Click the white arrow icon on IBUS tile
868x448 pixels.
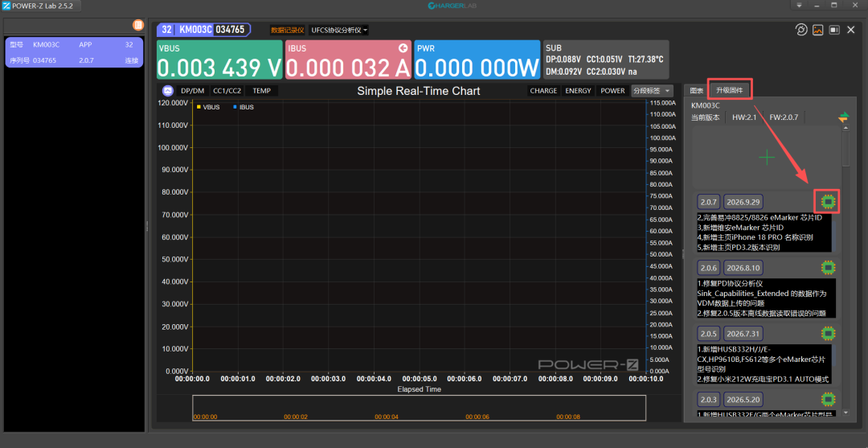click(x=403, y=48)
